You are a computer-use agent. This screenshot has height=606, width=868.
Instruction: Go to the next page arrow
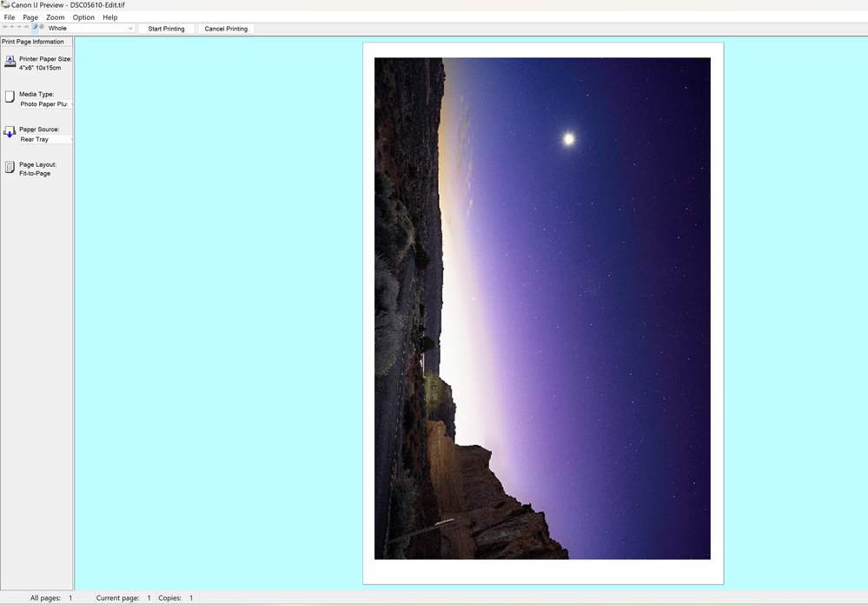tap(19, 28)
